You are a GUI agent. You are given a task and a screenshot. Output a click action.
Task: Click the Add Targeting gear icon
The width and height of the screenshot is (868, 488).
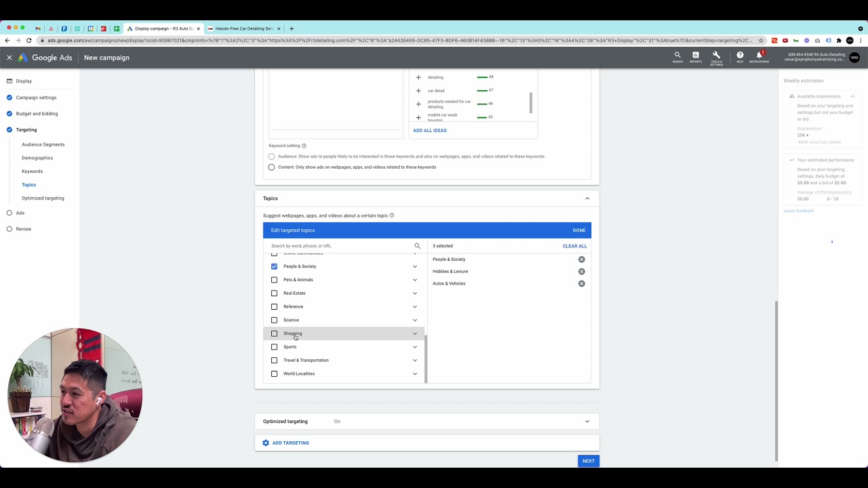(266, 443)
